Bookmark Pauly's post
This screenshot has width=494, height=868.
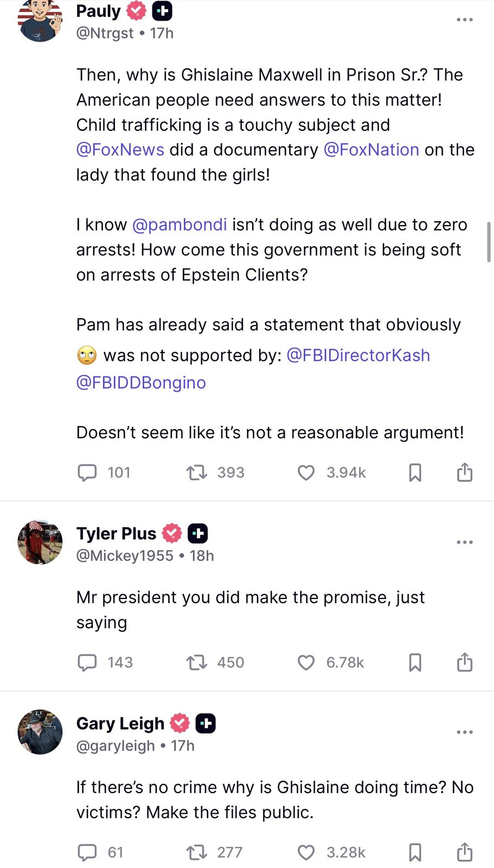pos(415,473)
